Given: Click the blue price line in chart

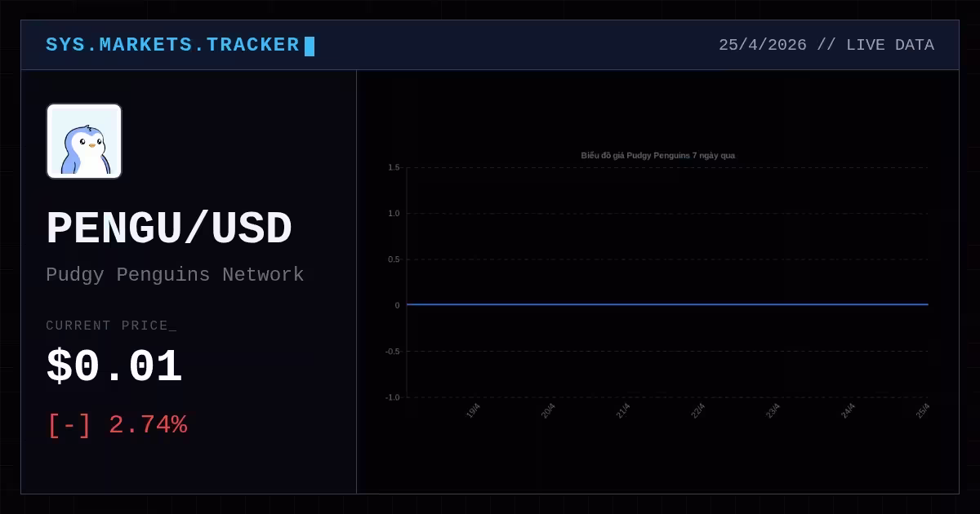Looking at the screenshot, I should pyautogui.click(x=667, y=304).
